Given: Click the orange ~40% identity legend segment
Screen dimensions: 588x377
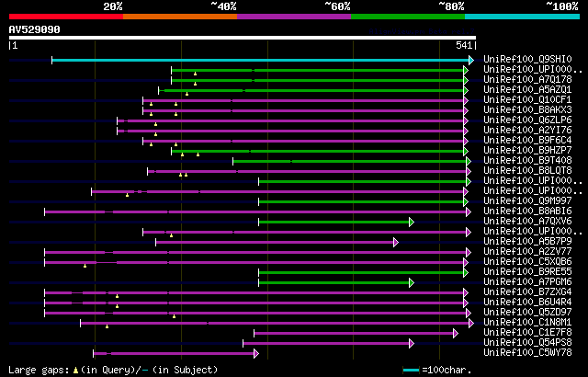Looking at the screenshot, I should [x=180, y=17].
